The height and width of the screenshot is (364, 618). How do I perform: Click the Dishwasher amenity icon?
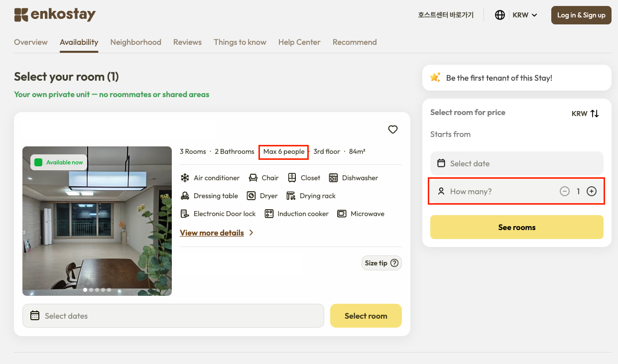333,178
